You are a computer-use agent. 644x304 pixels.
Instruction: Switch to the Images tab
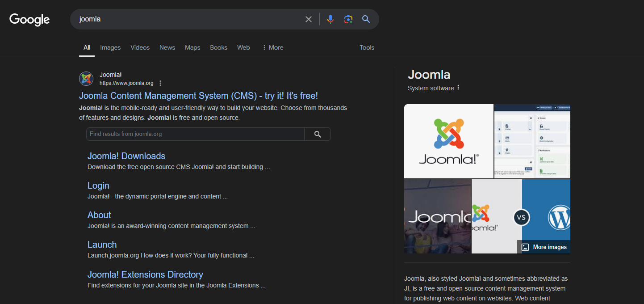110,47
